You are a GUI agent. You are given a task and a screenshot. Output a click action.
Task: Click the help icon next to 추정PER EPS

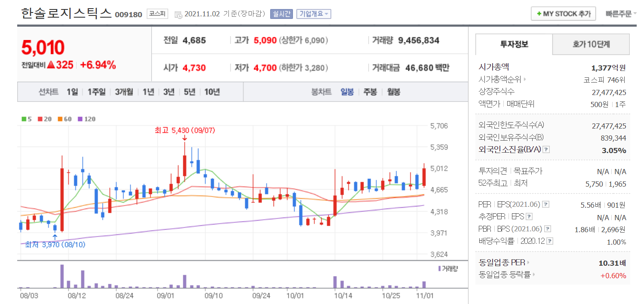(529, 217)
